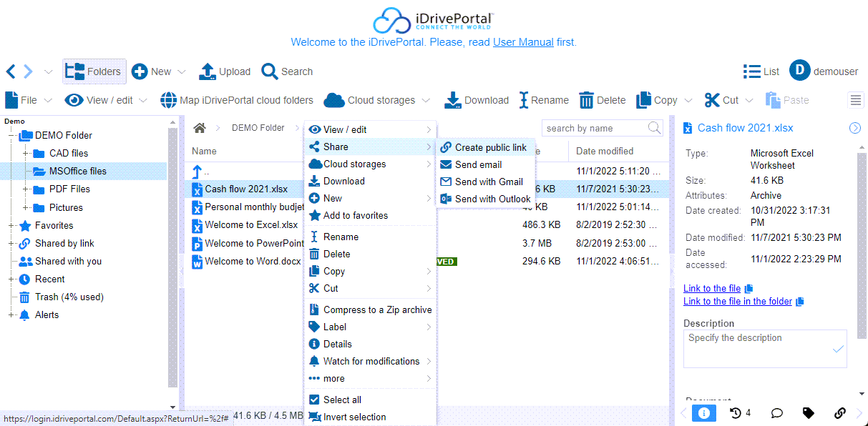This screenshot has height=426, width=868.
Task: Expand the Favorites tree node
Action: 11,225
